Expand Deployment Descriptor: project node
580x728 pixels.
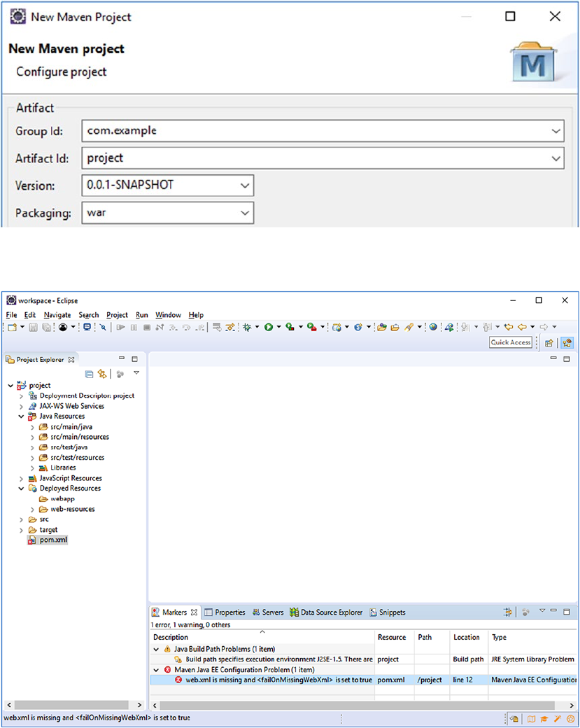tap(22, 396)
